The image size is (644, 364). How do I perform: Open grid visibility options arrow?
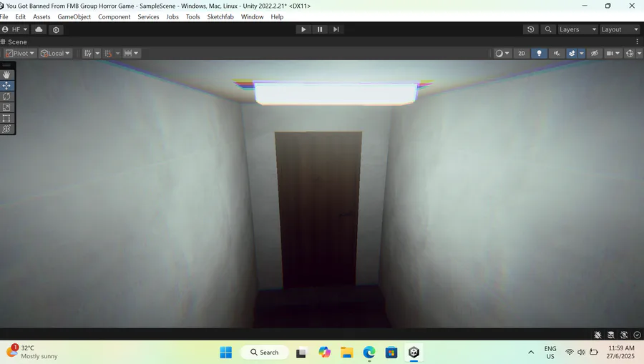click(97, 54)
